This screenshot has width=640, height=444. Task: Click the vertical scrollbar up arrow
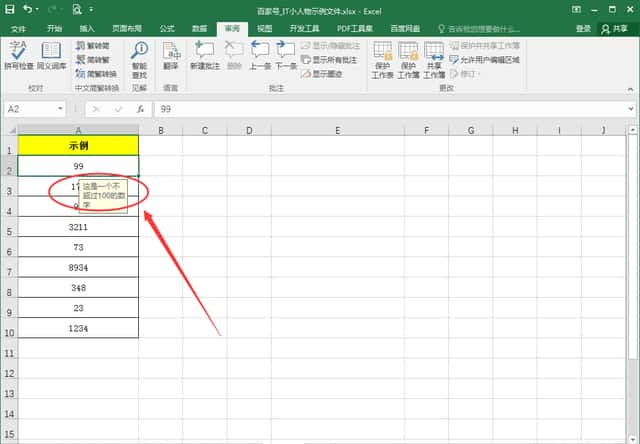pos(632,130)
